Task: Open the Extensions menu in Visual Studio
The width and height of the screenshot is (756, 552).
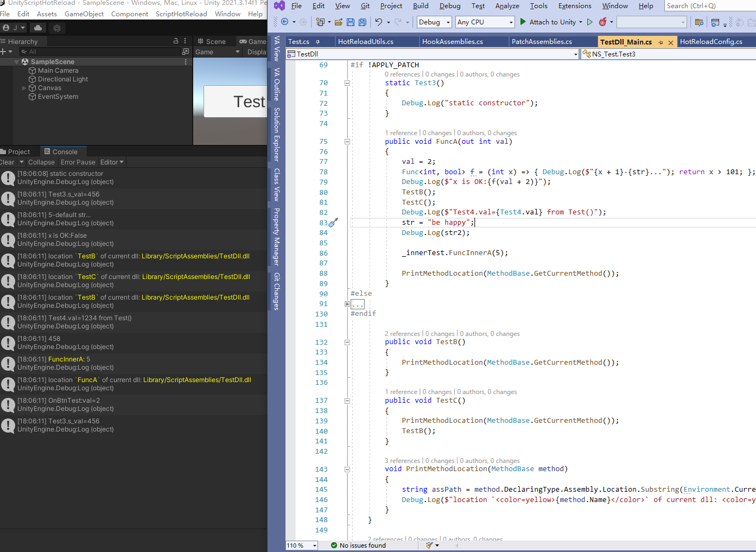Action: [575, 6]
